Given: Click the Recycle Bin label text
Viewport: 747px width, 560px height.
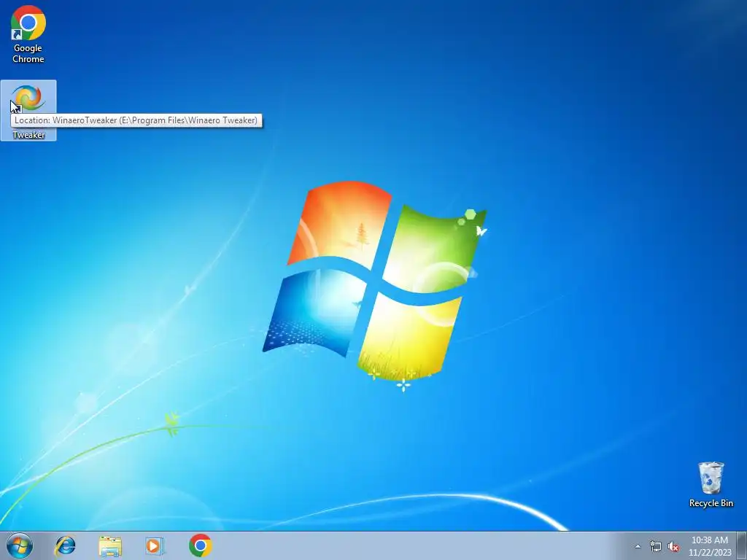Looking at the screenshot, I should point(711,503).
